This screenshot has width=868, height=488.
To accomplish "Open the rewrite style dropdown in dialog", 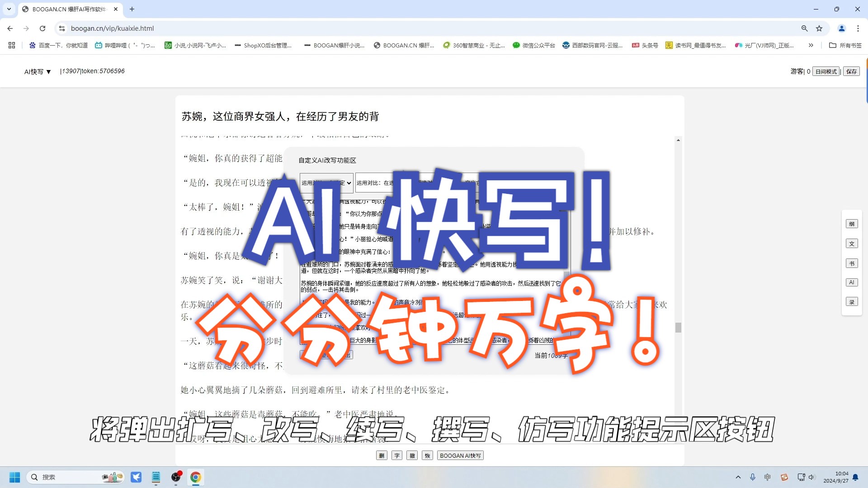I will point(326,183).
